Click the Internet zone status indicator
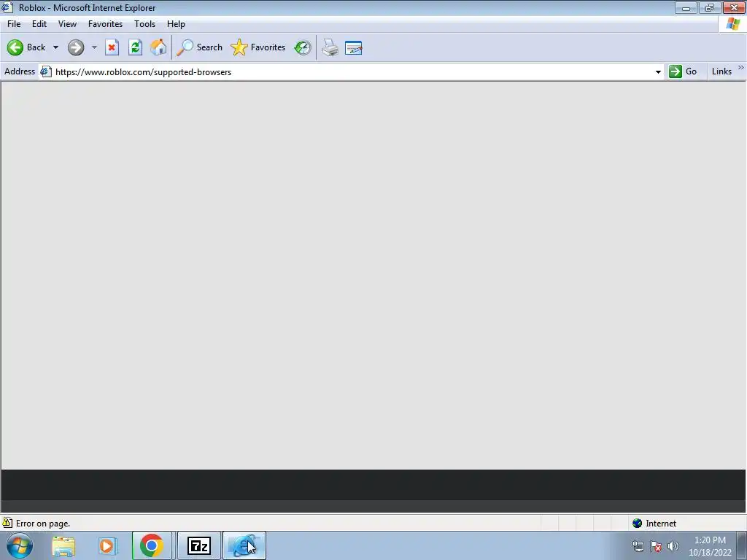This screenshot has width=747, height=560. pyautogui.click(x=654, y=524)
